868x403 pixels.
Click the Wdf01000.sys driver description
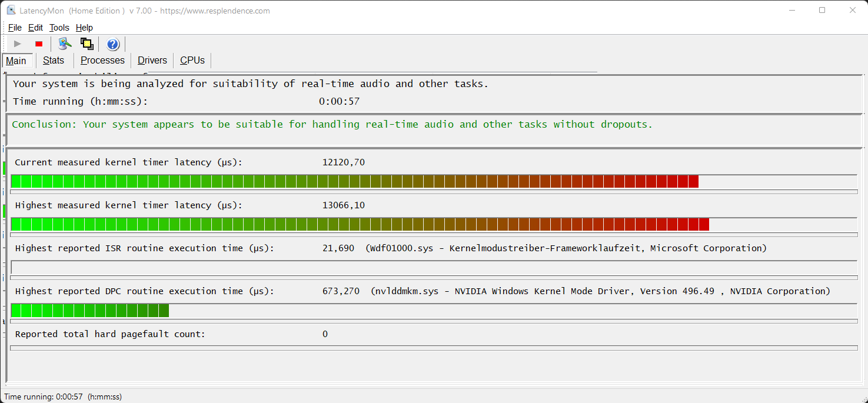(x=566, y=248)
